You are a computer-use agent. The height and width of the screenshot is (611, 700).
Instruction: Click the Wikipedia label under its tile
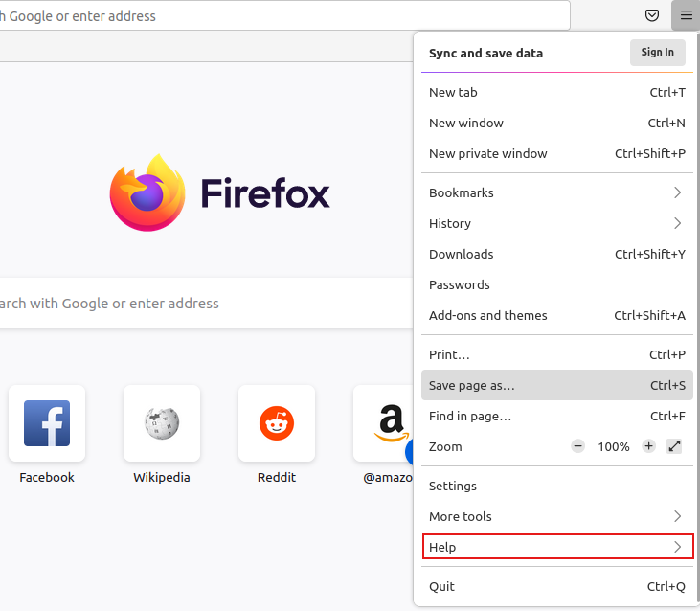tap(162, 478)
